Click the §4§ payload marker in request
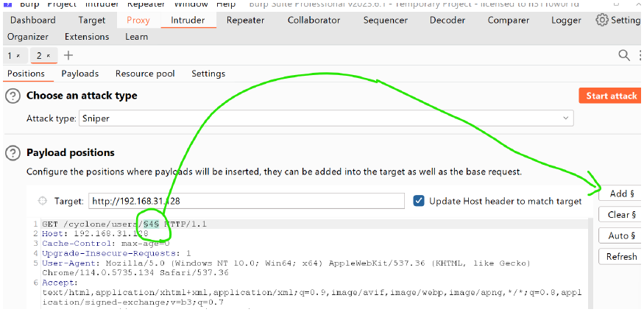 pyautogui.click(x=151, y=224)
